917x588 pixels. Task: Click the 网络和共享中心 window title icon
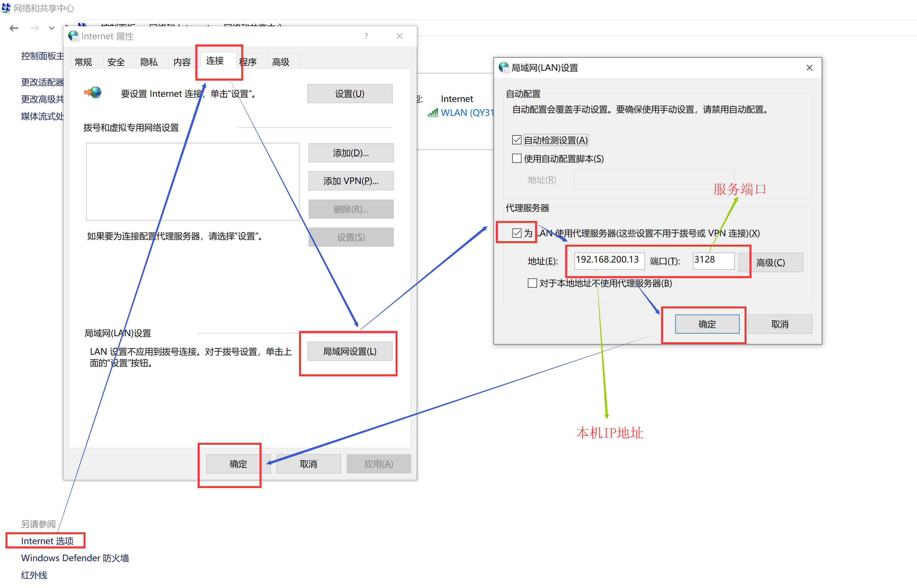pyautogui.click(x=6, y=8)
